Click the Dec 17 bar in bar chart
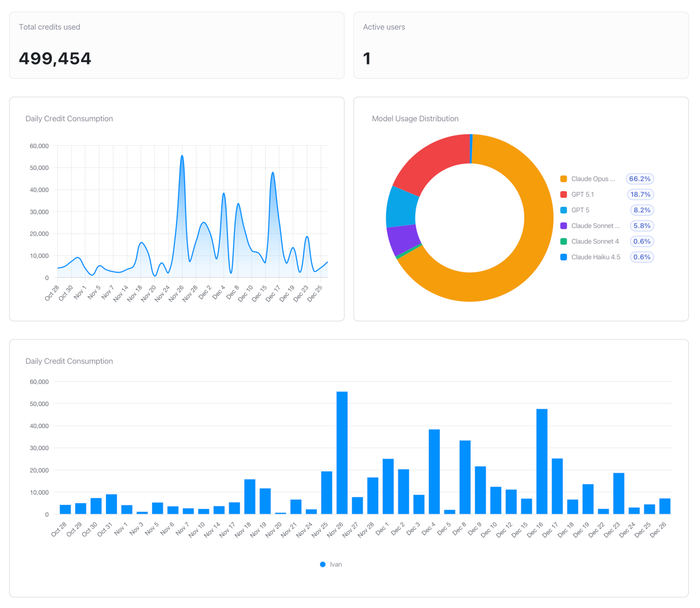Image resolution: width=700 pixels, height=608 pixels. pyautogui.click(x=557, y=486)
